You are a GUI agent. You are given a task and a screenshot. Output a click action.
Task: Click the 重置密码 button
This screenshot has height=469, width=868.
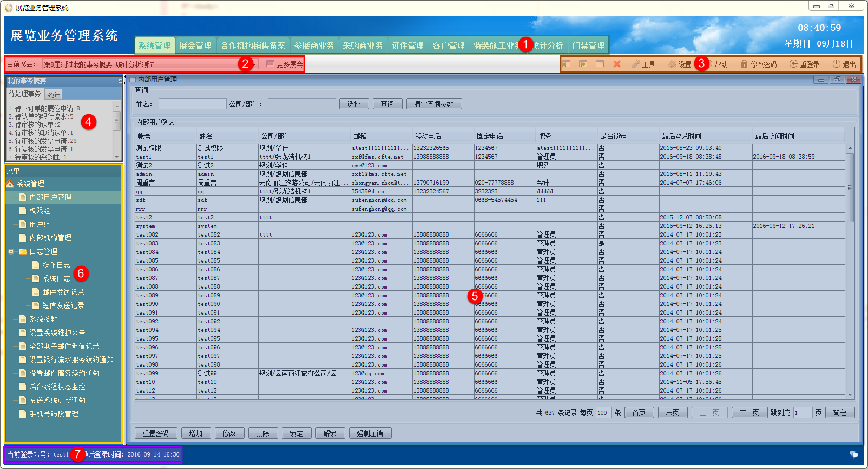click(x=156, y=433)
